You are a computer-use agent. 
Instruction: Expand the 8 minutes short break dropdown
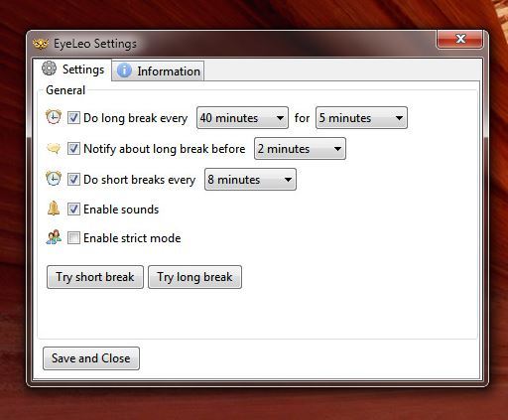(x=250, y=180)
